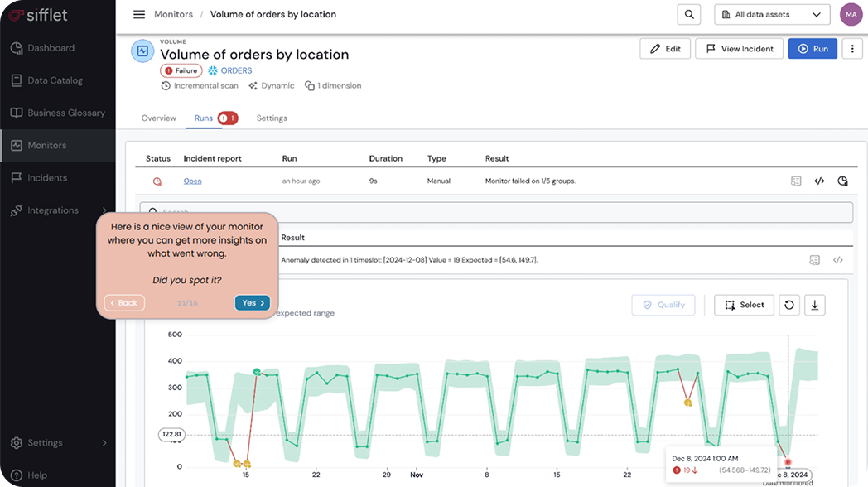Click the green marker point near 15
This screenshot has width=868, height=487.
coord(257,372)
